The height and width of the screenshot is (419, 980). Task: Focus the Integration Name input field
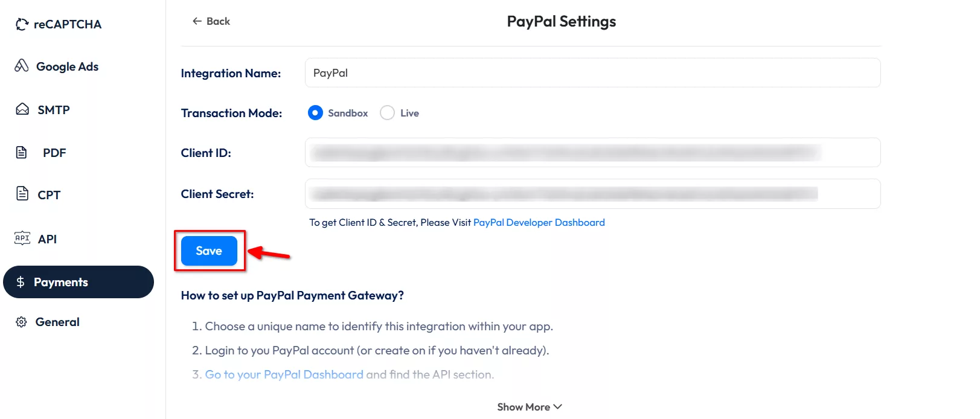click(592, 73)
